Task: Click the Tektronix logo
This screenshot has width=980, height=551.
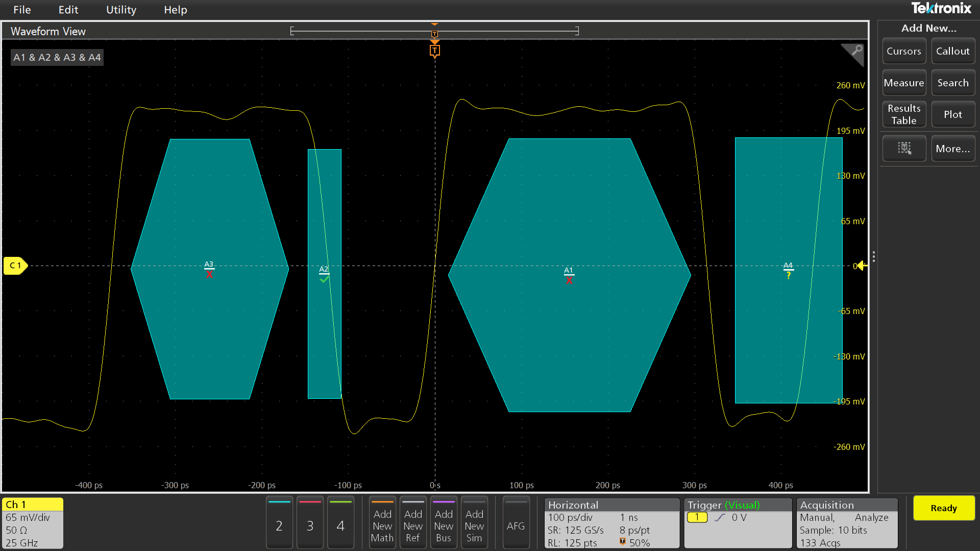Action: 941,8
